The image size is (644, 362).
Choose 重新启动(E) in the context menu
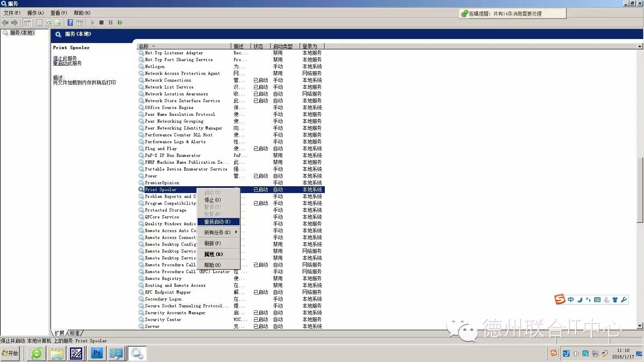click(x=219, y=222)
